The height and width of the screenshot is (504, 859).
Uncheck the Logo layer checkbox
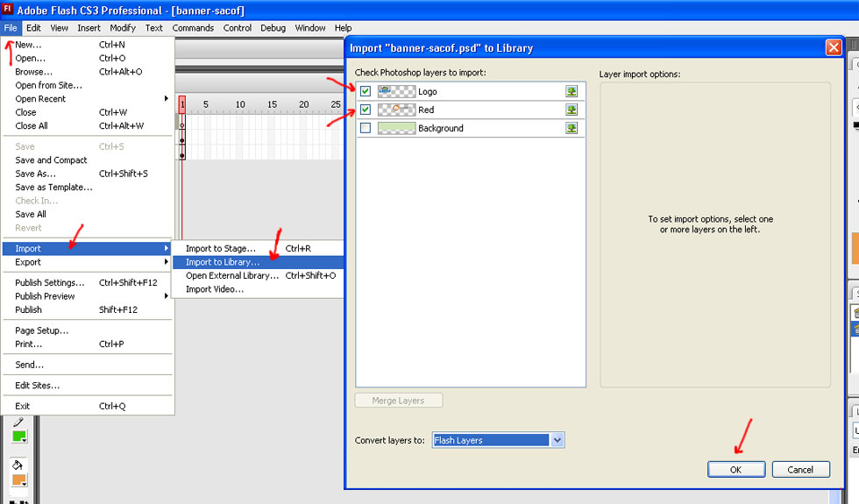[366, 91]
